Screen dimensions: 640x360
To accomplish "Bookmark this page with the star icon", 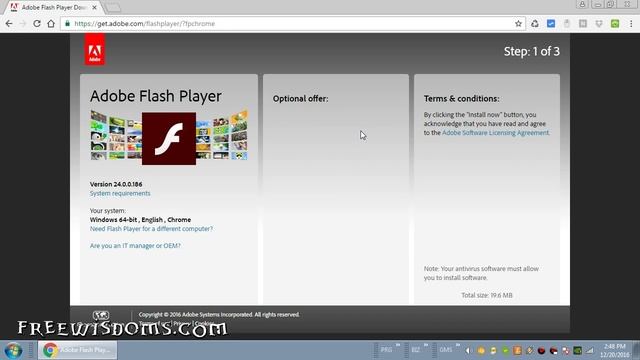I will (518, 24).
